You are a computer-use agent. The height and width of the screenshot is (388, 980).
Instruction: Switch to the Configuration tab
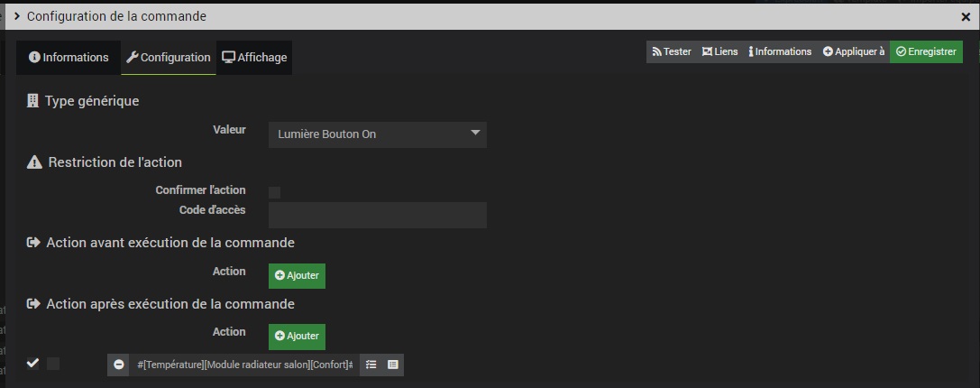click(168, 58)
